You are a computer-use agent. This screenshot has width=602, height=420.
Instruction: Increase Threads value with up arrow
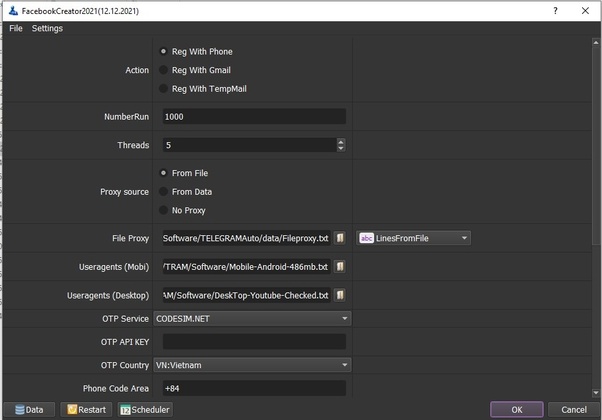341,142
